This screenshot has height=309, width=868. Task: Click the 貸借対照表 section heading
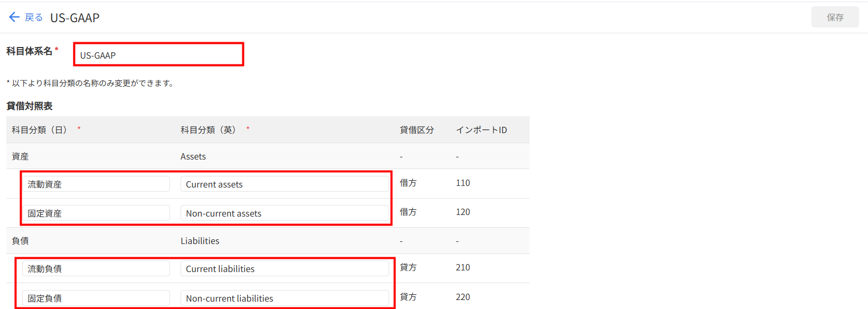click(30, 106)
